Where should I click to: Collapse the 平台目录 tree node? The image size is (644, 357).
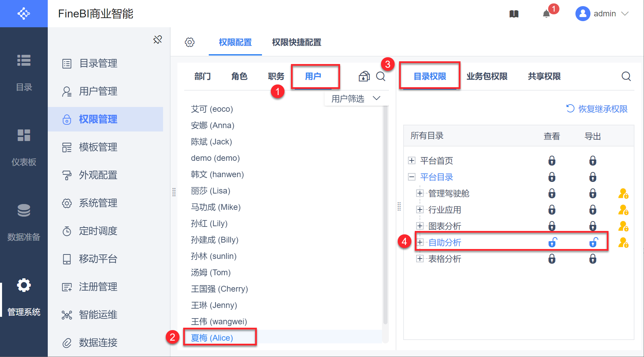tap(412, 177)
